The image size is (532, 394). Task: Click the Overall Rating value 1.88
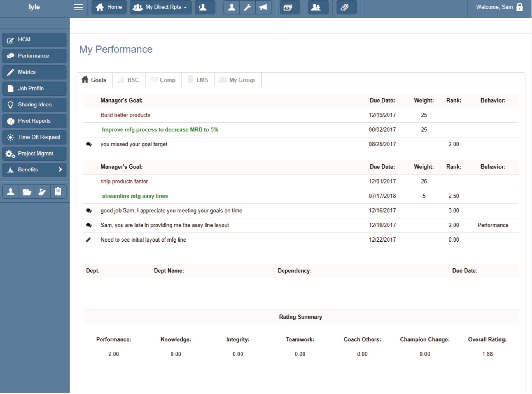point(487,354)
